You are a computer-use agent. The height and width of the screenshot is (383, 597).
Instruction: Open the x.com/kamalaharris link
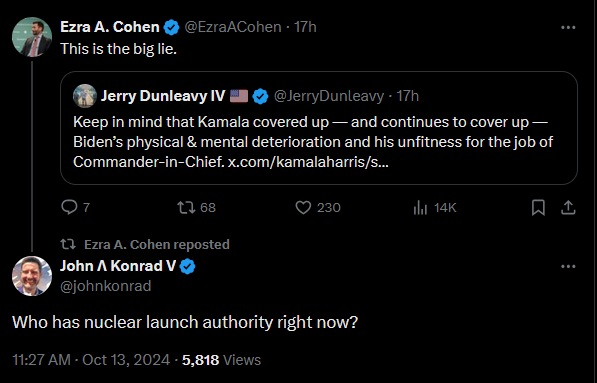click(x=308, y=162)
